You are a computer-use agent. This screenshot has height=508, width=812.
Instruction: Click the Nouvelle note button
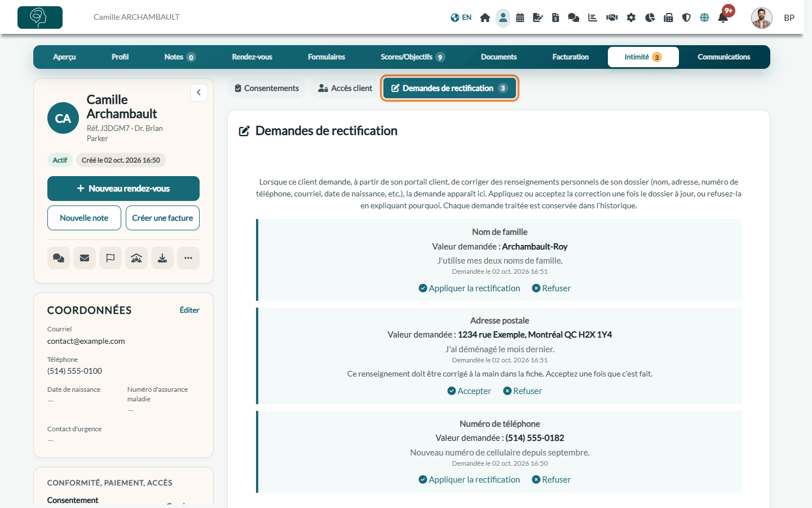(84, 218)
